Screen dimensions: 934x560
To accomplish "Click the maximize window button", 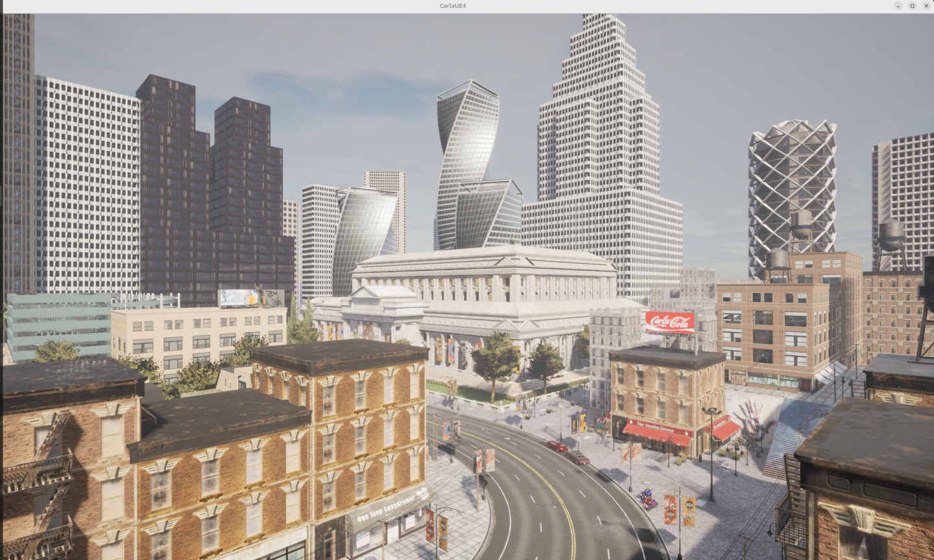I will [912, 6].
